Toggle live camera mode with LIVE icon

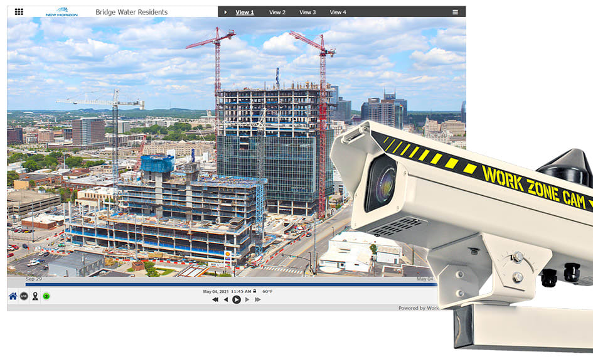click(x=23, y=295)
